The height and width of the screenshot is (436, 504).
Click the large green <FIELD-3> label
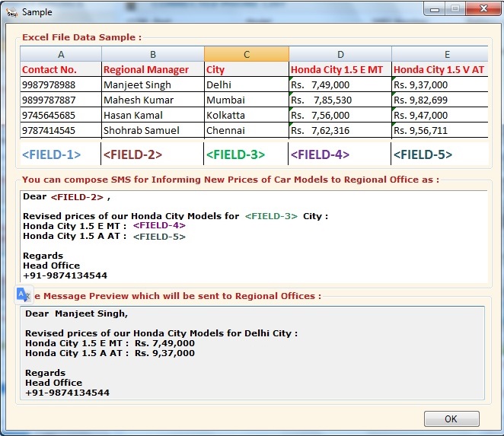(x=235, y=154)
